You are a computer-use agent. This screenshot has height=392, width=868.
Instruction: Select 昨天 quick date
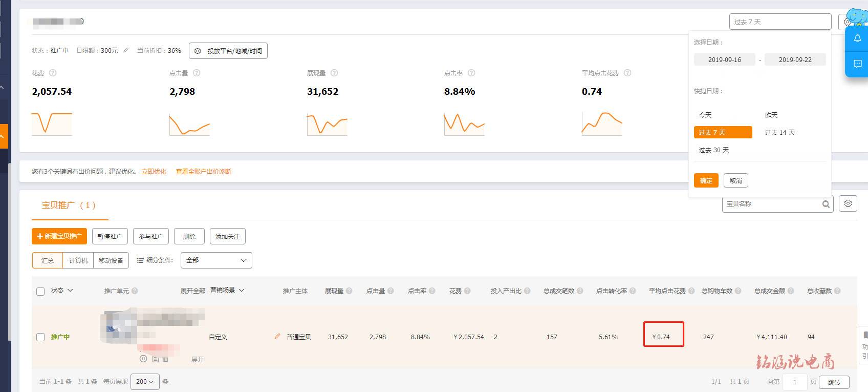771,115
